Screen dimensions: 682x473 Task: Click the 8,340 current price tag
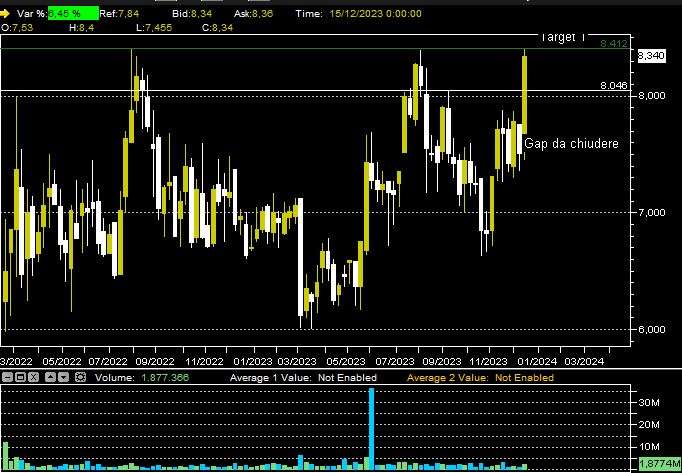(652, 56)
